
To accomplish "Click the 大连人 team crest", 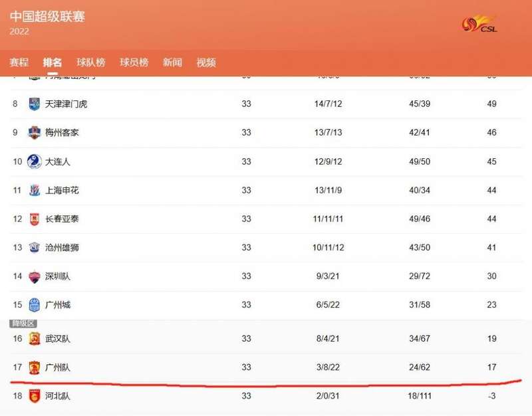I will click(x=35, y=161).
